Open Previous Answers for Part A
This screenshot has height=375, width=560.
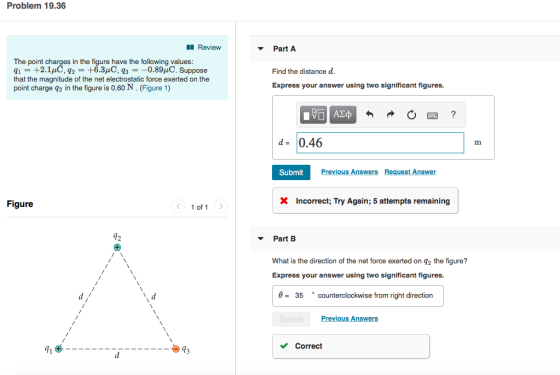point(349,172)
